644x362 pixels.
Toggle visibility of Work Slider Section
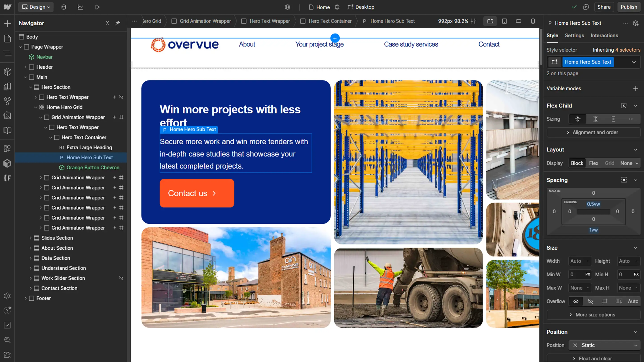point(121,278)
